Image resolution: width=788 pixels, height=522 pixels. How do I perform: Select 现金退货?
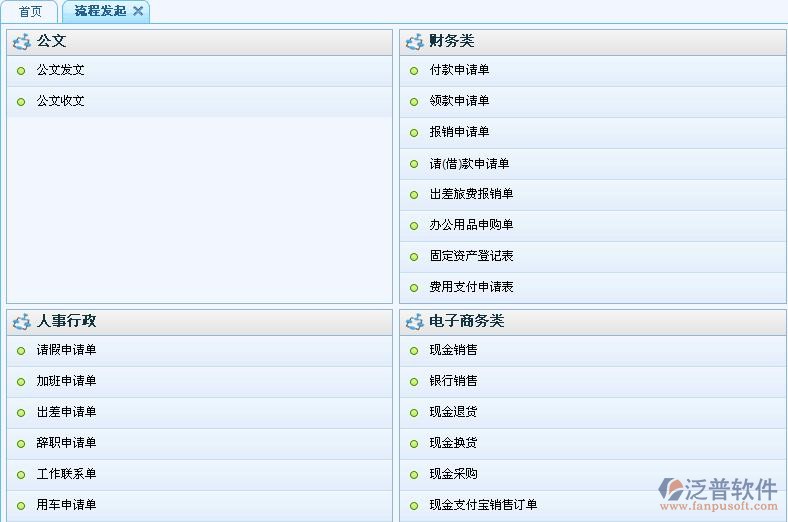(453, 412)
